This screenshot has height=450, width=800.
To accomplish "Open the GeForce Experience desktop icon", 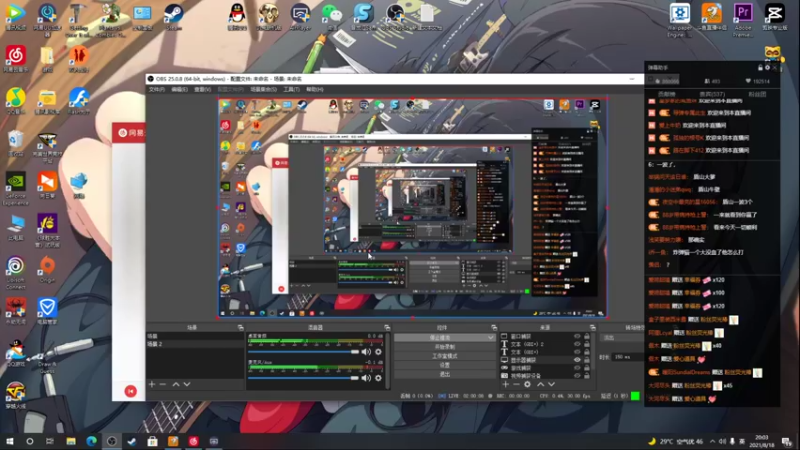I will click(x=15, y=188).
